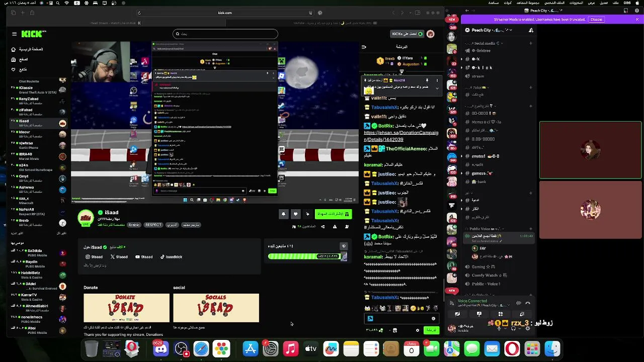Viewport: 644px width, 362px height.
Task: Start screen share in Discord voice panel
Action: click(x=479, y=314)
